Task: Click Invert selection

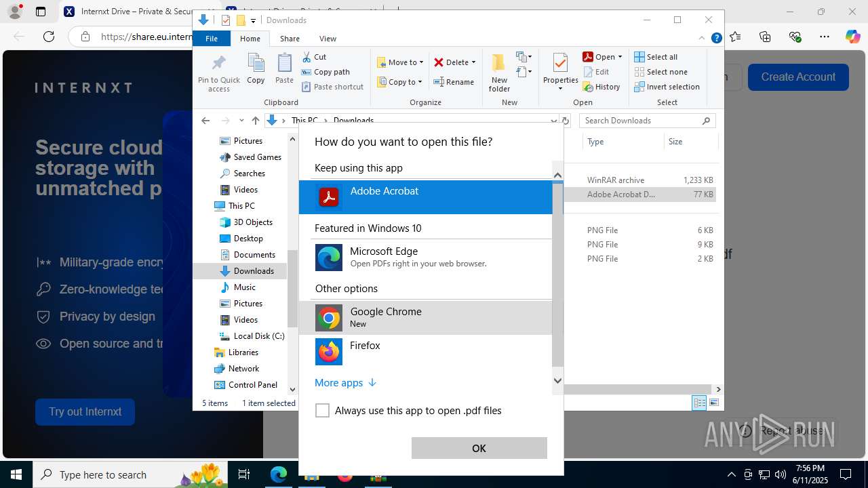Action: click(x=667, y=87)
